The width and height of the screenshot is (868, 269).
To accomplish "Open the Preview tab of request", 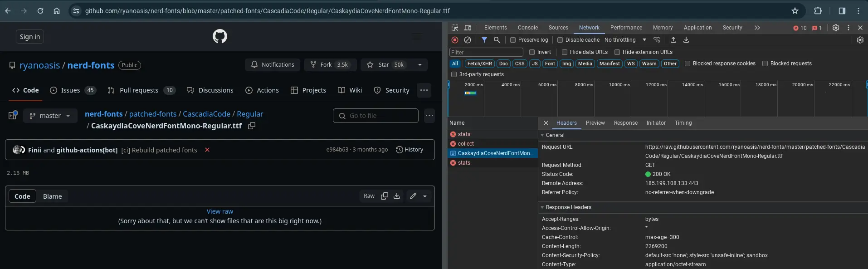I will [x=595, y=123].
